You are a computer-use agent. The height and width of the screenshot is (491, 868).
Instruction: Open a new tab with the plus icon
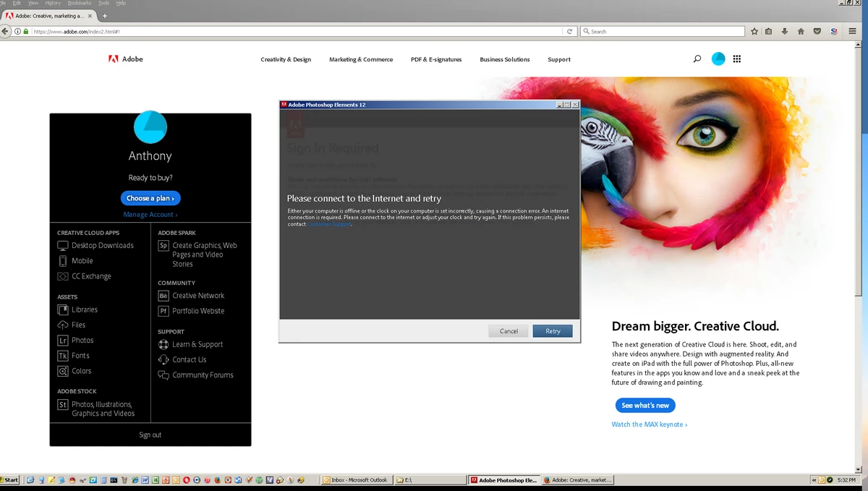click(105, 16)
